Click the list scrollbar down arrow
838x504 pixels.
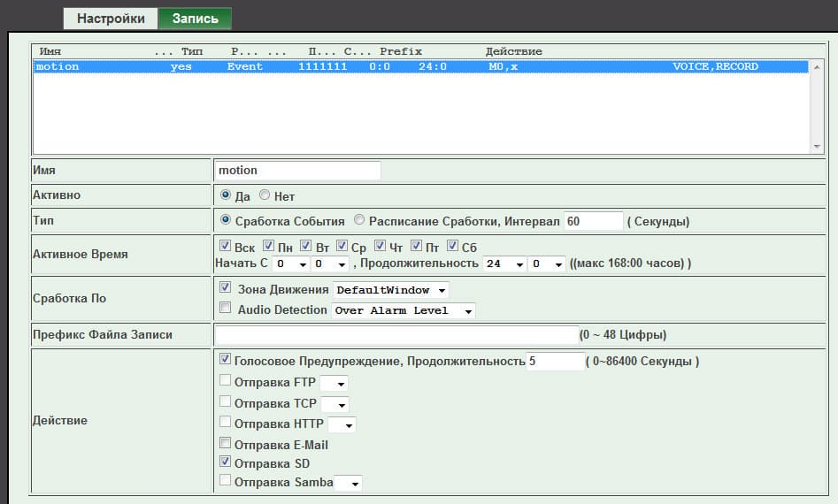(816, 146)
